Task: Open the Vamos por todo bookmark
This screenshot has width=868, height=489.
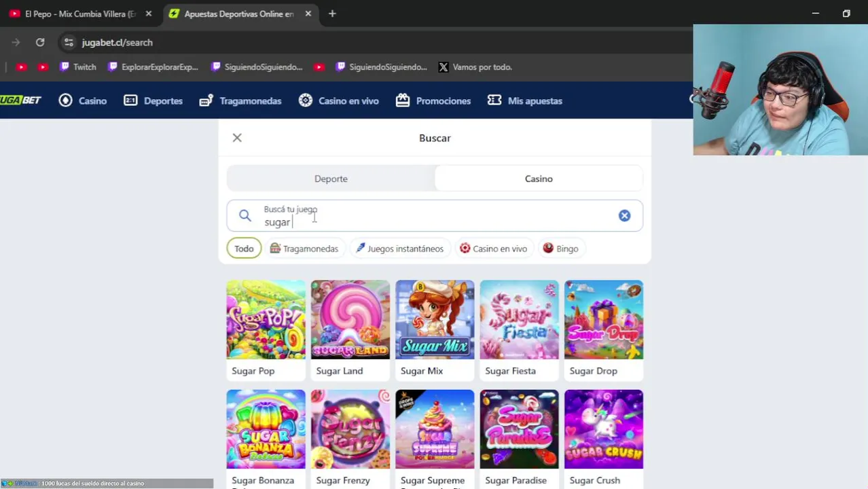Action: coord(475,67)
